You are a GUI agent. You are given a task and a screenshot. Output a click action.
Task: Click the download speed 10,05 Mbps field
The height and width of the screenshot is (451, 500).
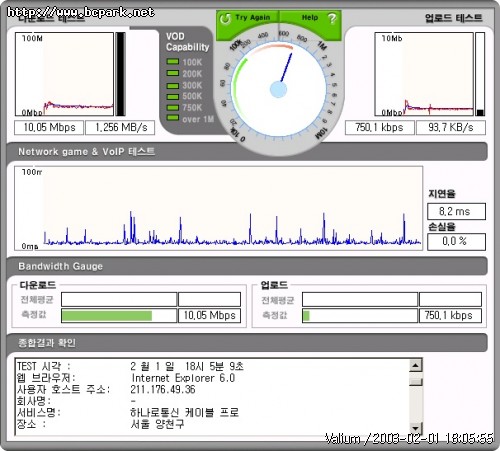(x=49, y=128)
